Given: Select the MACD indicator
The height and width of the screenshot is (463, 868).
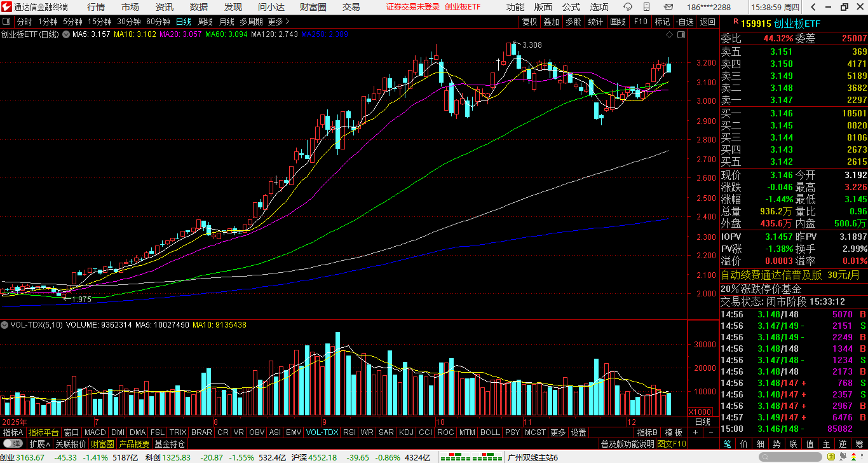Looking at the screenshot, I should pos(95,432).
